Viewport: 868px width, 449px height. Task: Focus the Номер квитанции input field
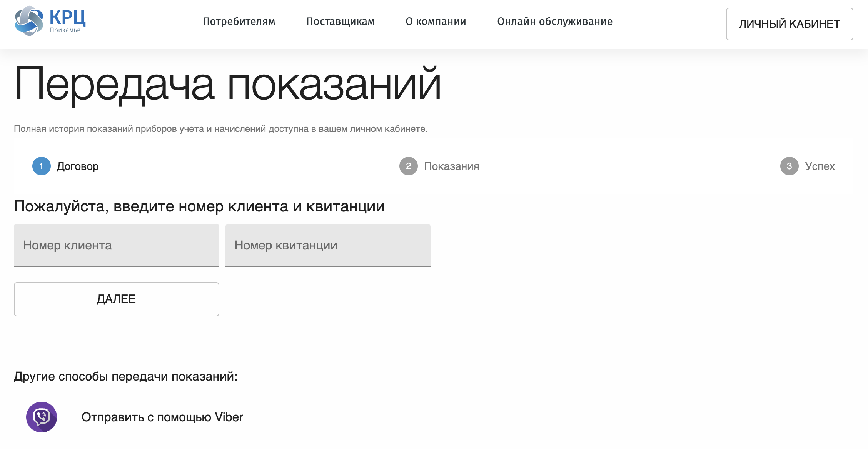(x=328, y=245)
